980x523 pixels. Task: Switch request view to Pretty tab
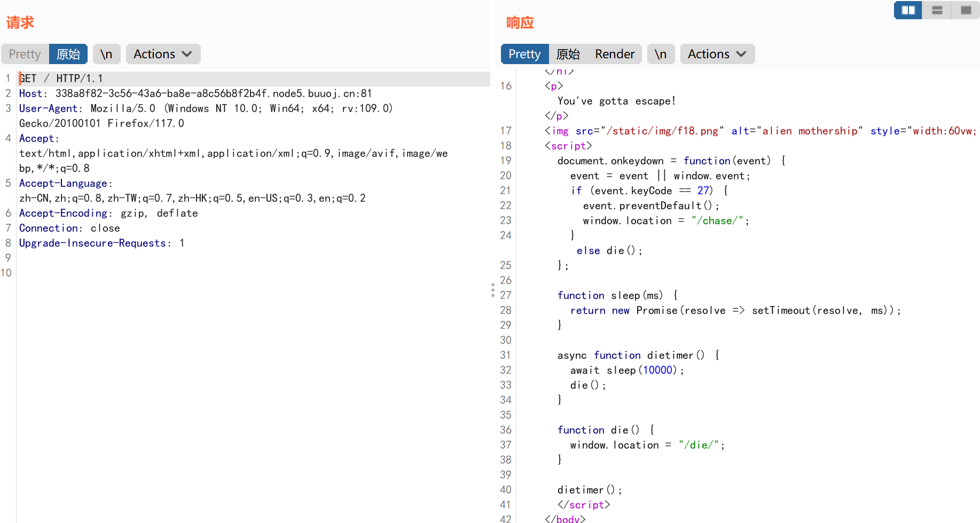tap(25, 54)
